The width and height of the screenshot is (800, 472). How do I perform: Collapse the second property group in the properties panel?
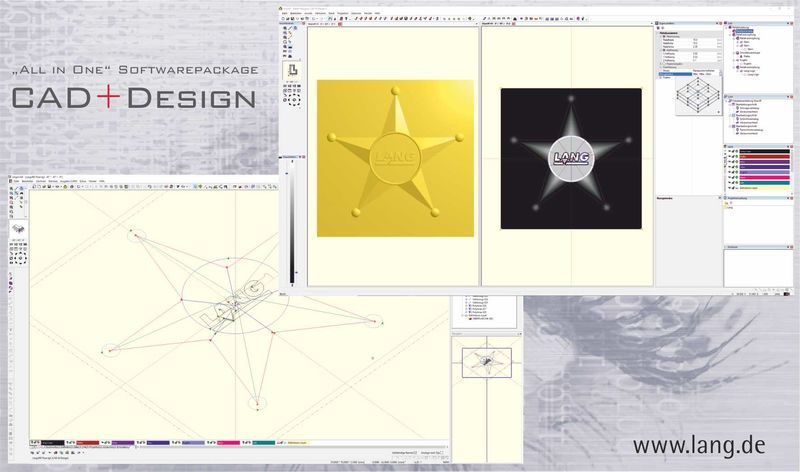[x=661, y=50]
